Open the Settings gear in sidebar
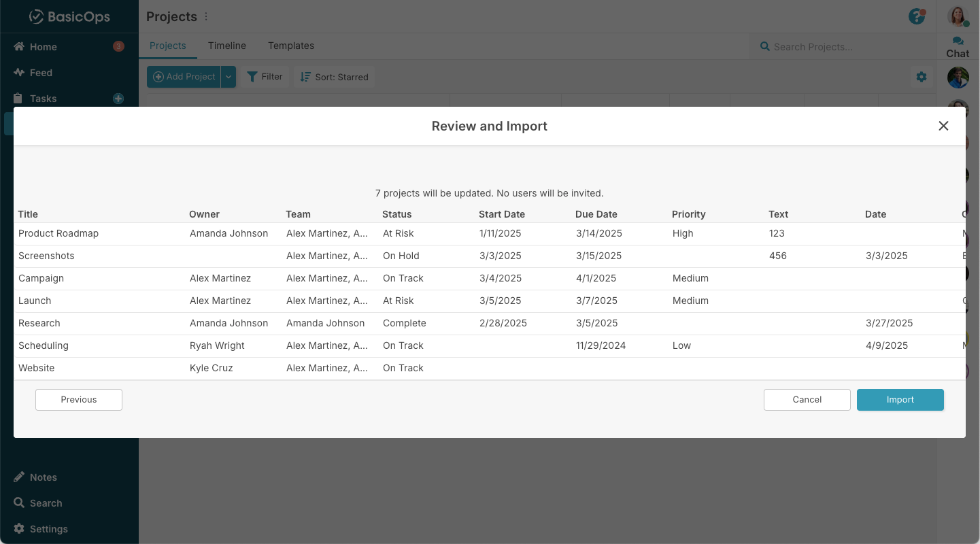980x544 pixels. pos(19,529)
